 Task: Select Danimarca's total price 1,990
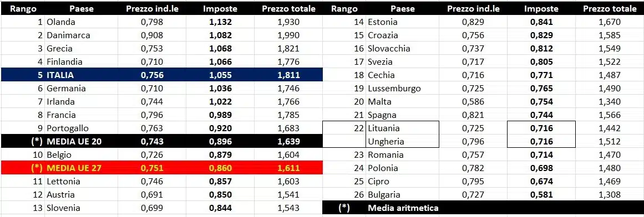tap(288, 35)
